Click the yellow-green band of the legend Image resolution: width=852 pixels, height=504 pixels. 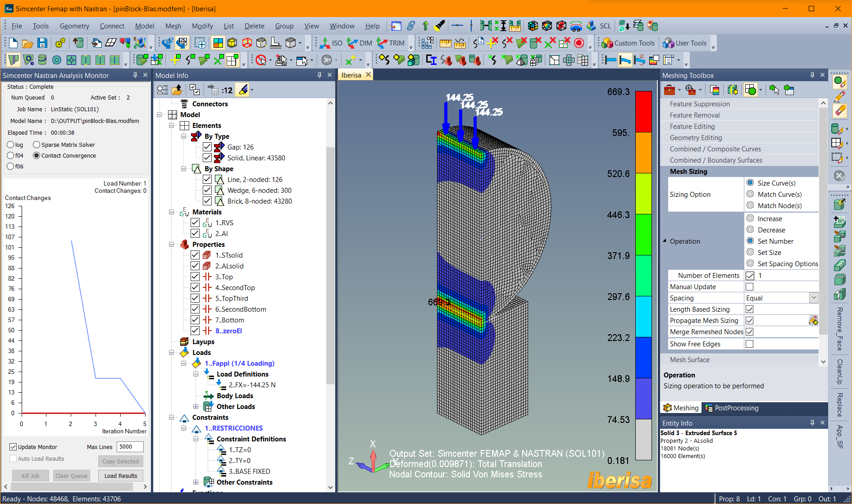pos(643,194)
